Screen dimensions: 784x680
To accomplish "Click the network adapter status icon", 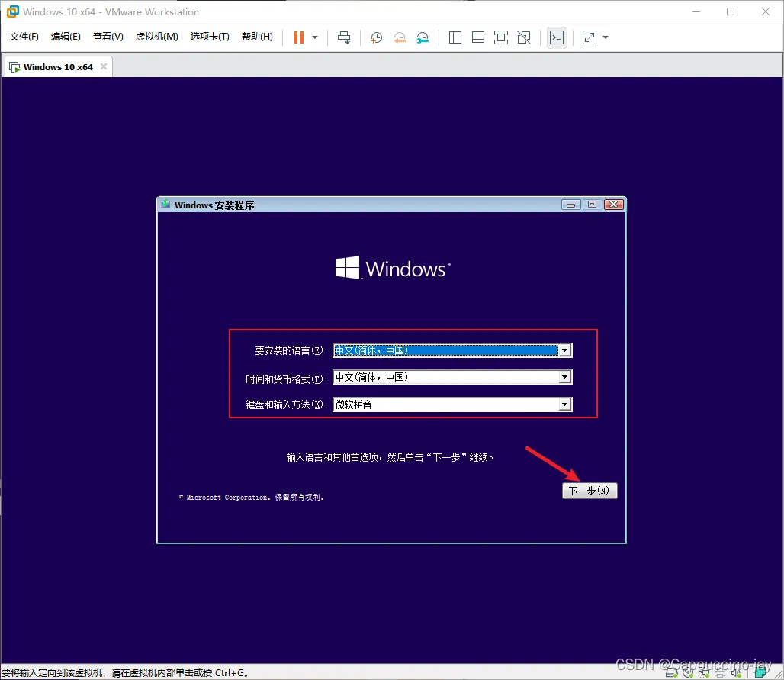I will 705,673.
